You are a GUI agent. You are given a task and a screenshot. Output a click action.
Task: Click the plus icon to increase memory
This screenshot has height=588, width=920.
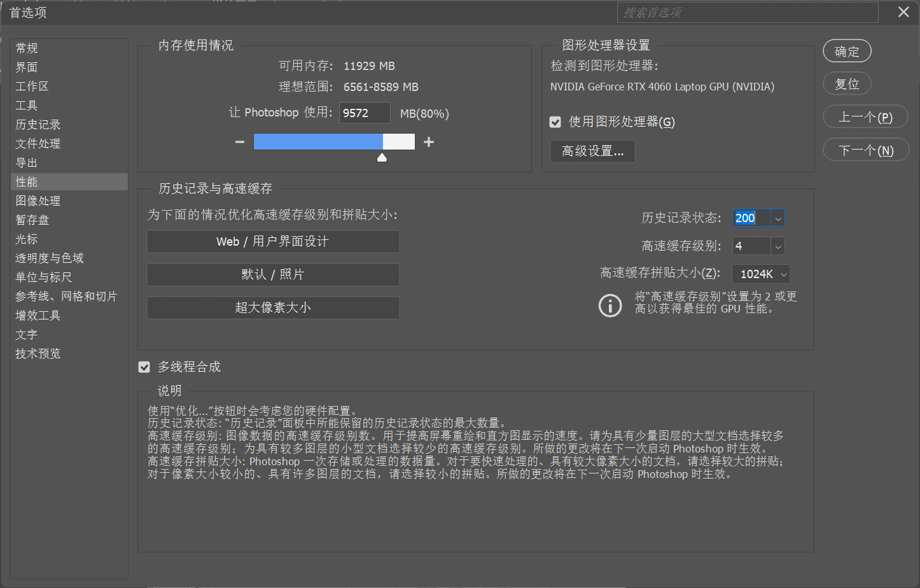[x=429, y=142]
